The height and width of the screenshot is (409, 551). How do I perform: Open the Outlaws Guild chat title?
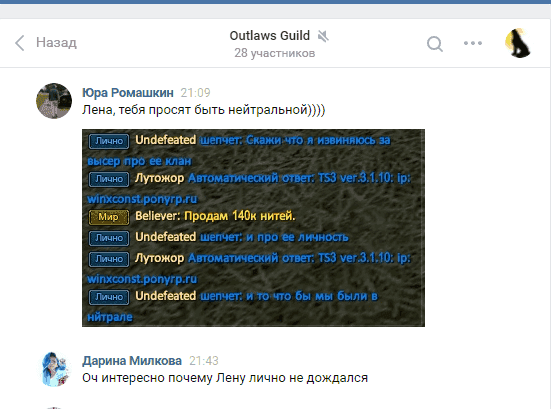[270, 35]
